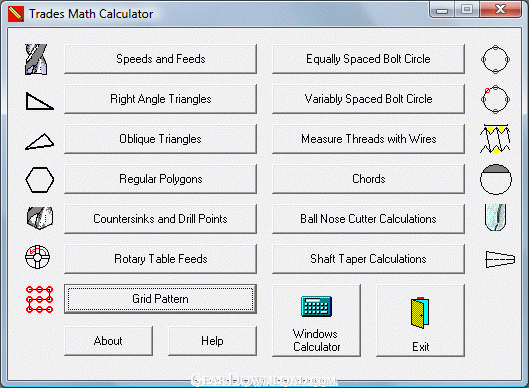The width and height of the screenshot is (529, 388).
Task: Launch Shaft Taper Calculations
Action: 368,259
